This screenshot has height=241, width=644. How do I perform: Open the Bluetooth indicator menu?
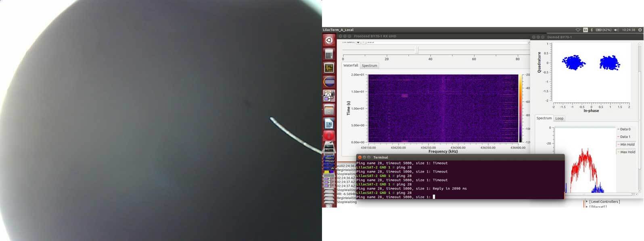(592, 30)
